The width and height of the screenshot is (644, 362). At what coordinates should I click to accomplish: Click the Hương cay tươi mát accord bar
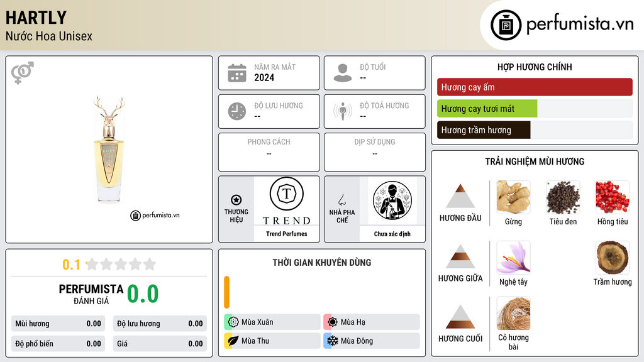tap(535, 109)
